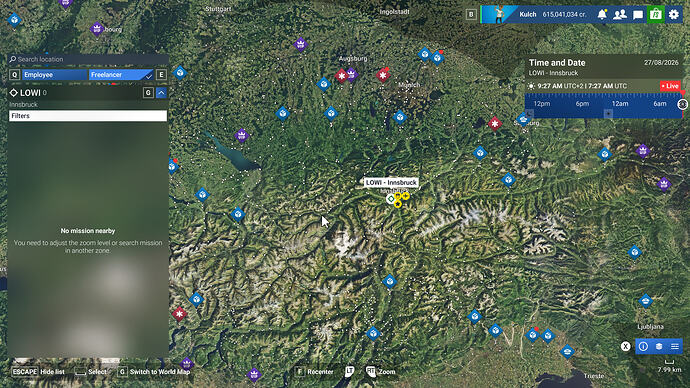The image size is (690, 388).
Task: Toggle the red Live time button
Action: (x=670, y=86)
